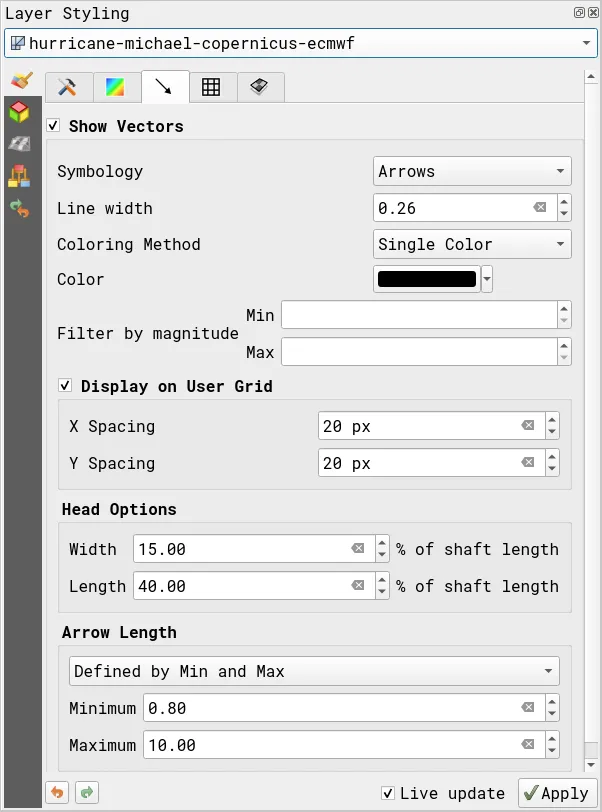Uncheck Live update at the bottom
Screen dimensions: 602x812
click(386, 793)
